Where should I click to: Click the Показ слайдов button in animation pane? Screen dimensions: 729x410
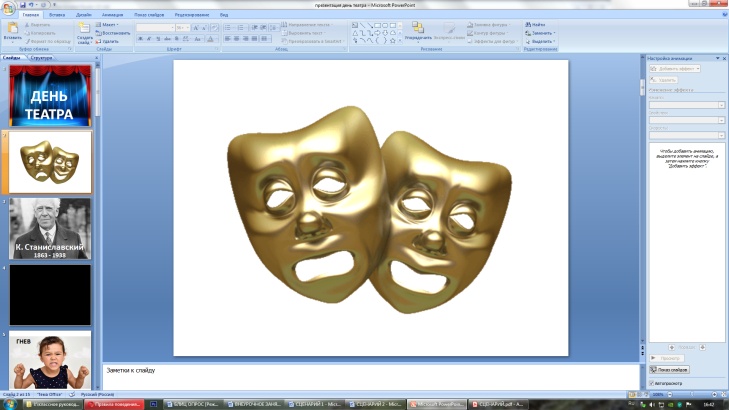point(670,369)
